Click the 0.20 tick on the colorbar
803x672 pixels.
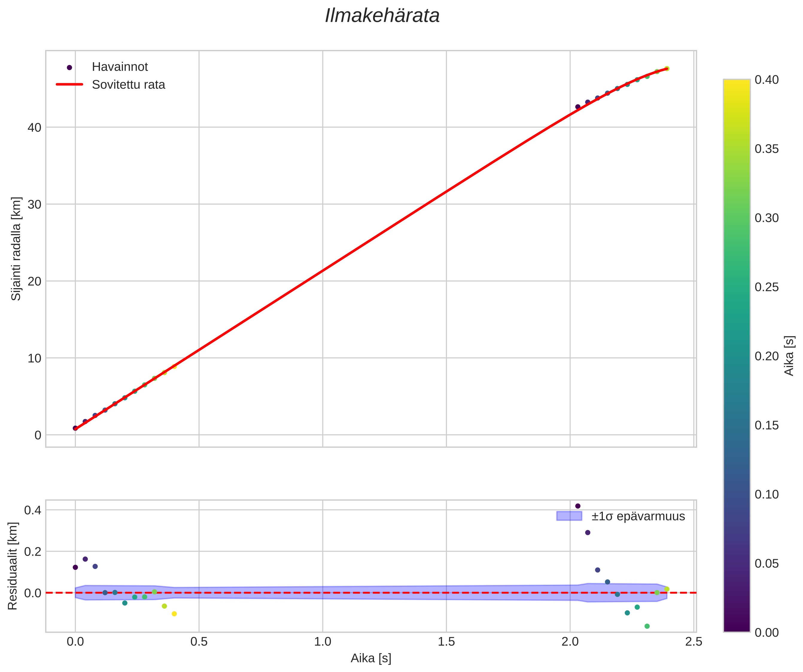tap(767, 356)
